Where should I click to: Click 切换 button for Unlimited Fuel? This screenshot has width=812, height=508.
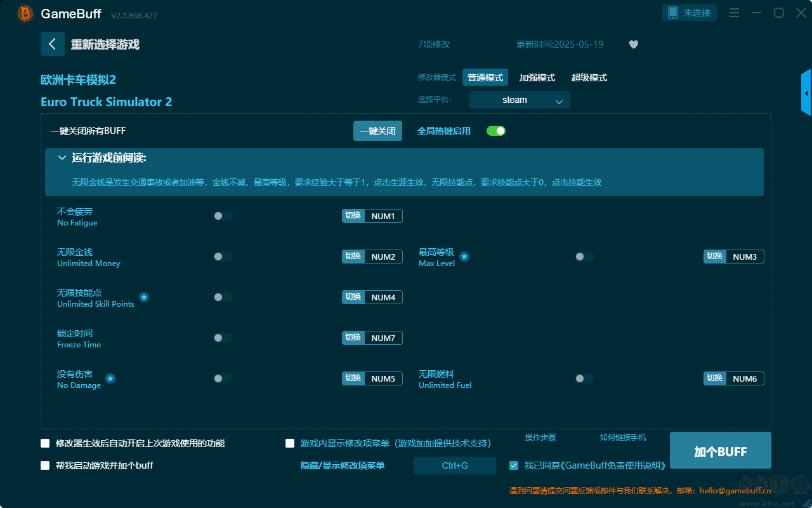pyautogui.click(x=715, y=378)
